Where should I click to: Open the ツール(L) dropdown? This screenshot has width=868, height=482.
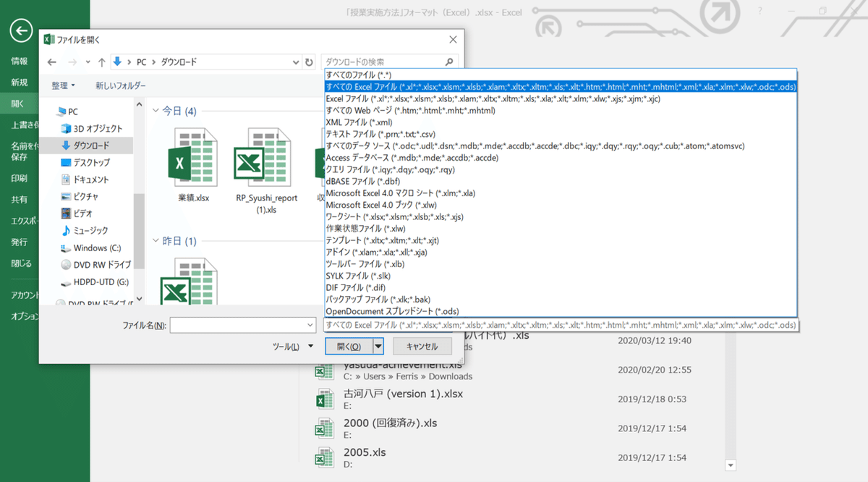pyautogui.click(x=292, y=347)
